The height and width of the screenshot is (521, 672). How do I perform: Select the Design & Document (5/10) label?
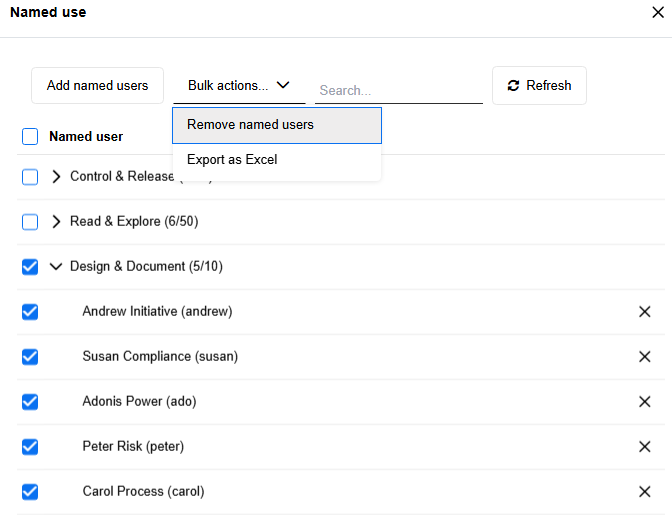pos(146,266)
